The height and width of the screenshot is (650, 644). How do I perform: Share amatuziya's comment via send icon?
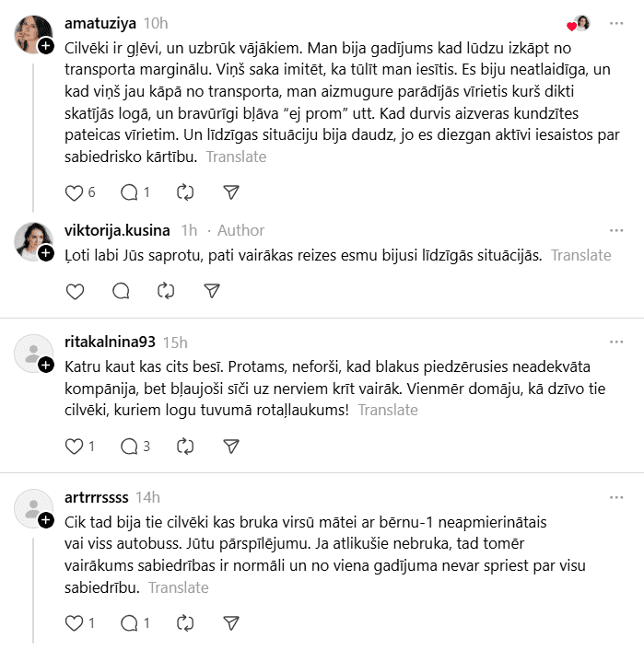(231, 192)
